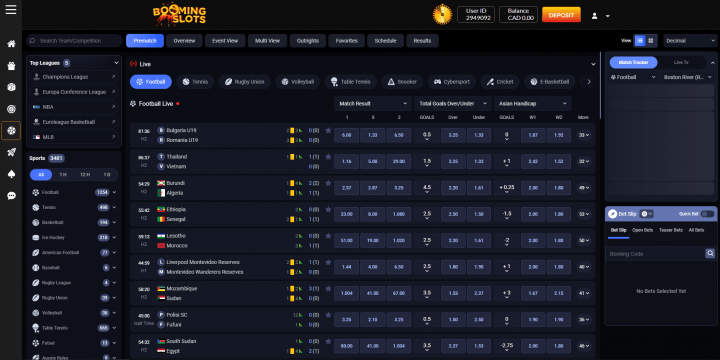Click the target sidebar icon

tap(11, 109)
